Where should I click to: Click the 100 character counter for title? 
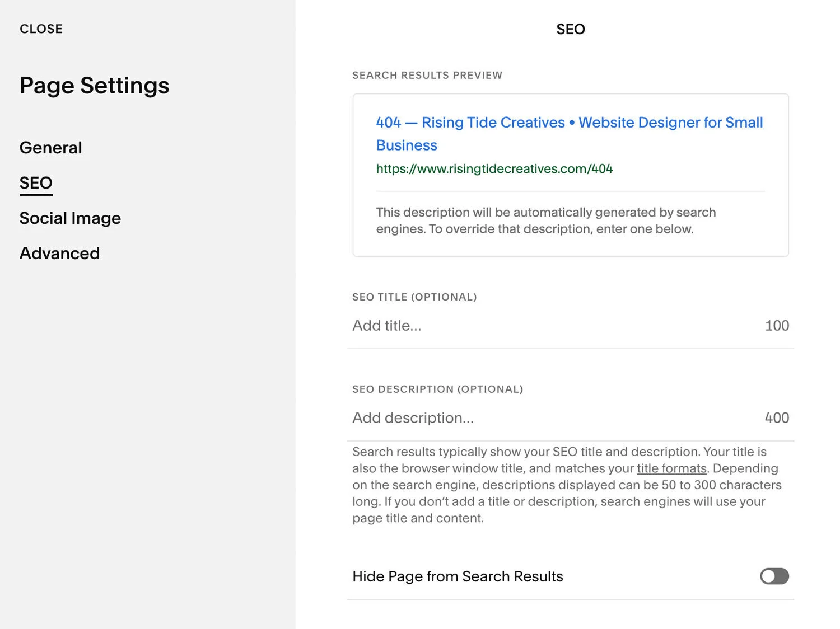[777, 326]
